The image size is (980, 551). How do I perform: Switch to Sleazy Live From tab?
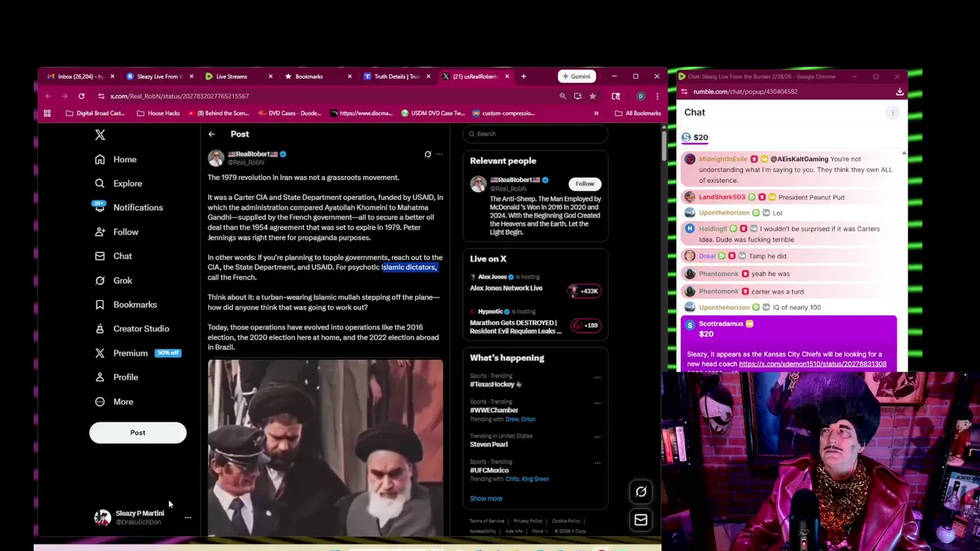coord(160,77)
